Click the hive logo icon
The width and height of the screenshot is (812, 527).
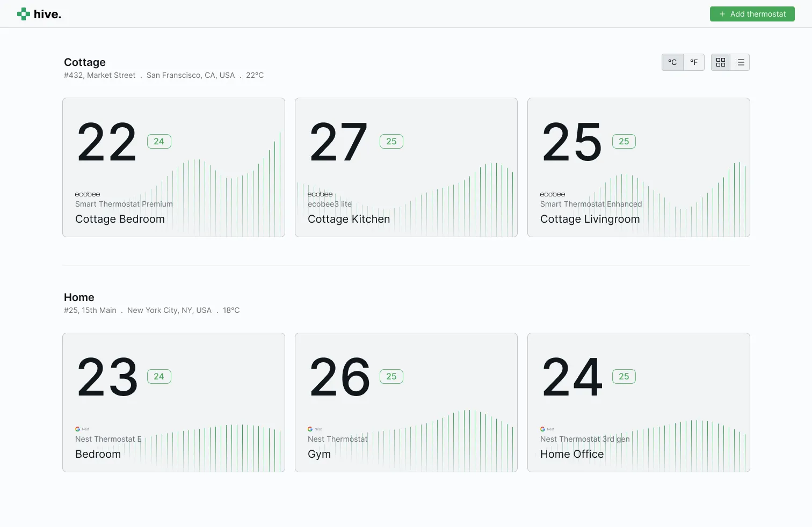tap(23, 14)
